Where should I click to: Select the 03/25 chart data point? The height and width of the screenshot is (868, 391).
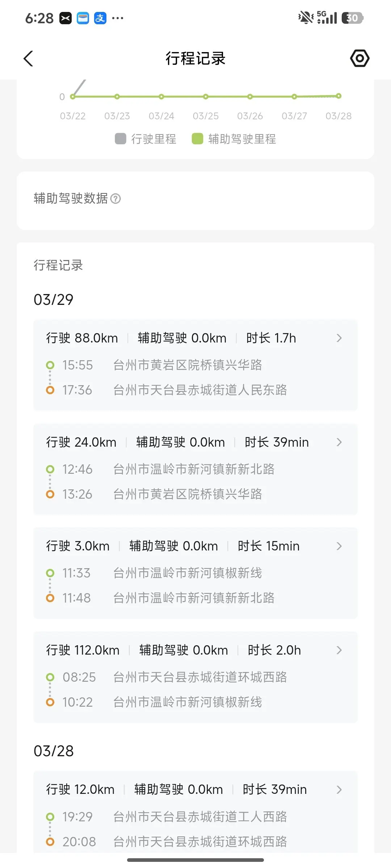(x=206, y=97)
